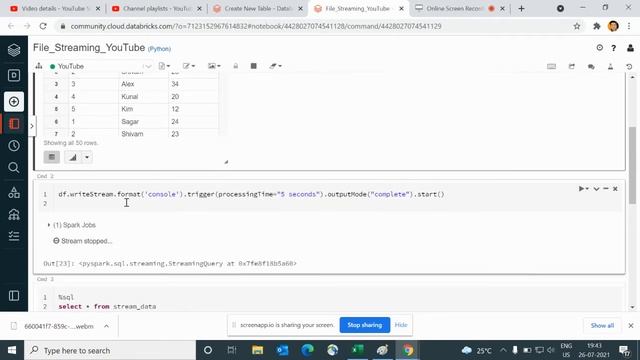Image resolution: width=640 pixels, height=360 pixels.
Task: Open Cmd 2 cell options chevron menu
Action: 596,189
